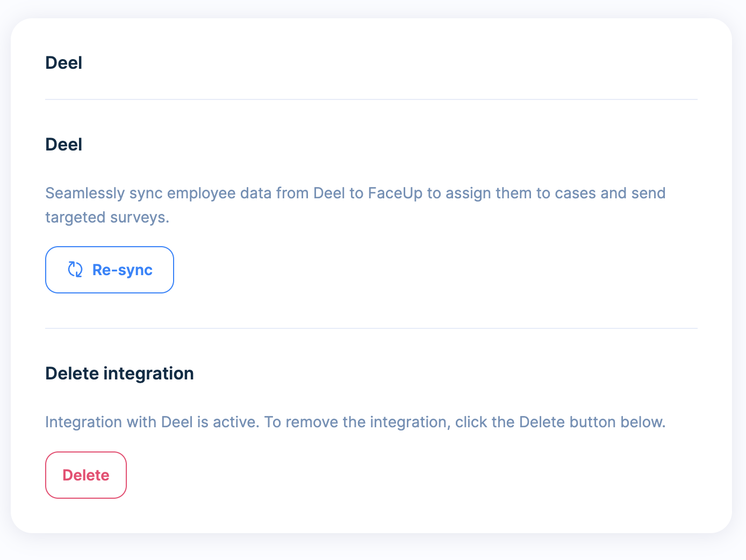The height and width of the screenshot is (560, 746).
Task: Click the "Seamlessly sync employee data" description text
Action: pyautogui.click(x=355, y=205)
